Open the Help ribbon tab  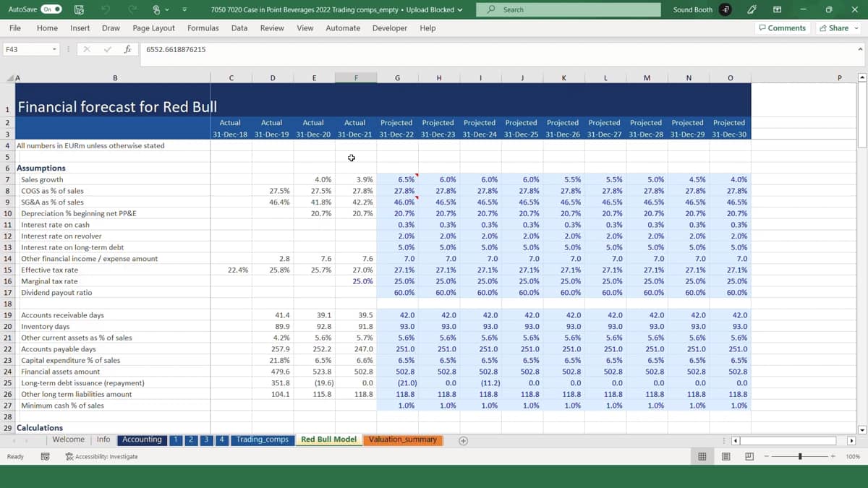click(x=427, y=28)
